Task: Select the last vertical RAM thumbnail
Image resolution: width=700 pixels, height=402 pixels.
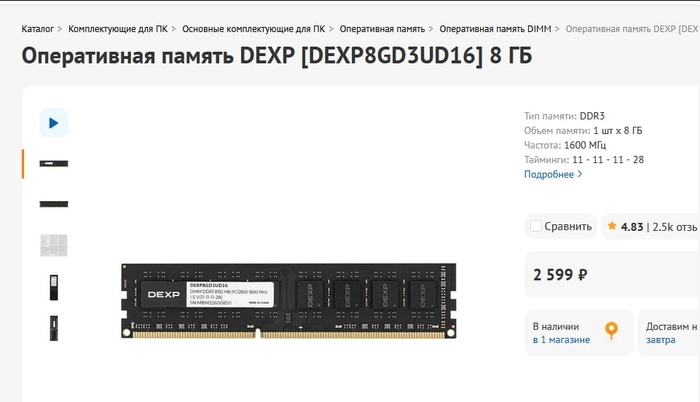Action: tap(54, 328)
